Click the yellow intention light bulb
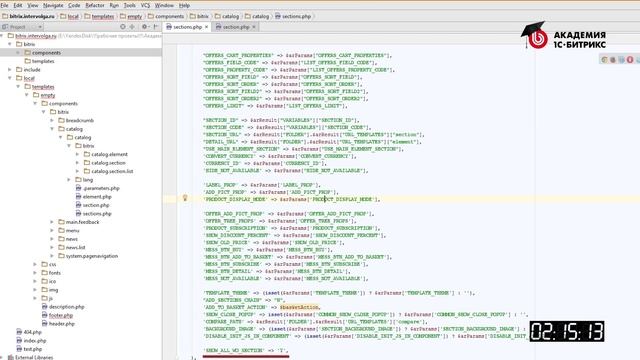 185,198
